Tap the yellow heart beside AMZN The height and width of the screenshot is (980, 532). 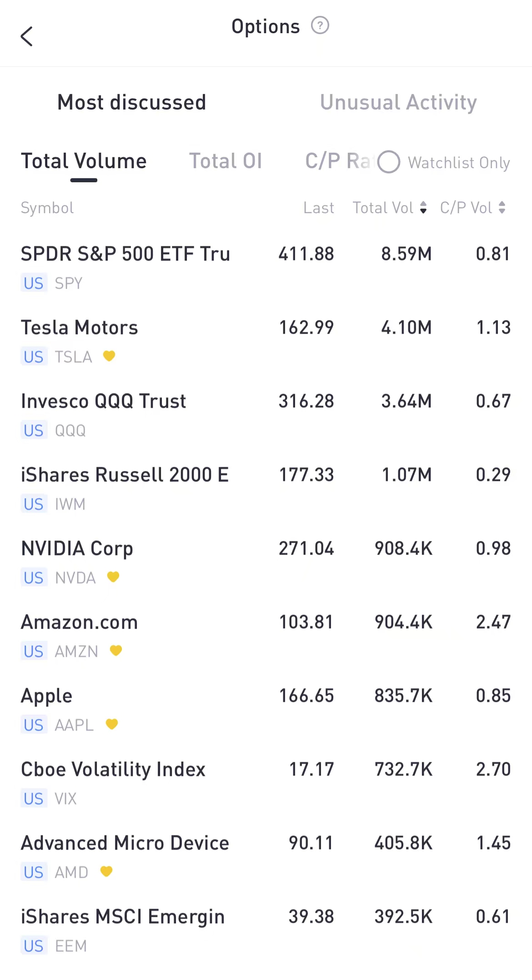(x=116, y=650)
